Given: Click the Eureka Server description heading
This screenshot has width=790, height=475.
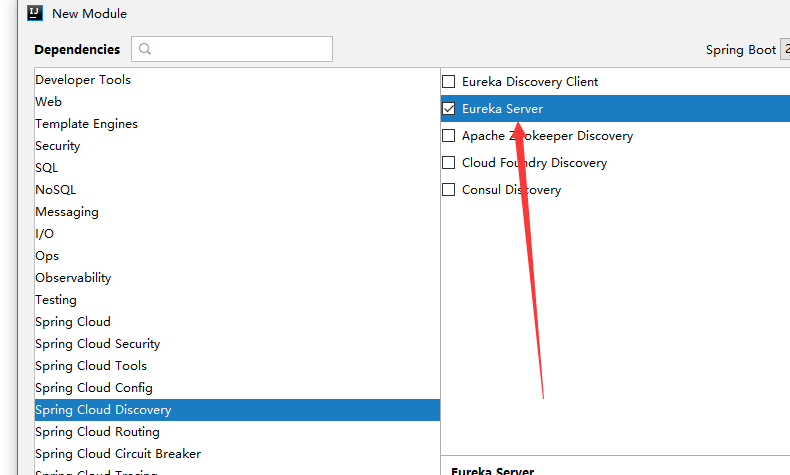Looking at the screenshot, I should tap(492, 471).
